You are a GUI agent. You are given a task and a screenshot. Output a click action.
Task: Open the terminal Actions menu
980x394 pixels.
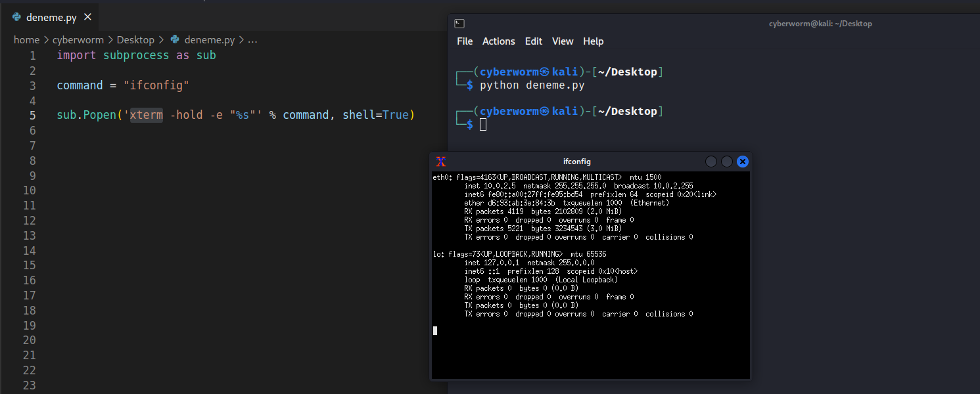(498, 41)
